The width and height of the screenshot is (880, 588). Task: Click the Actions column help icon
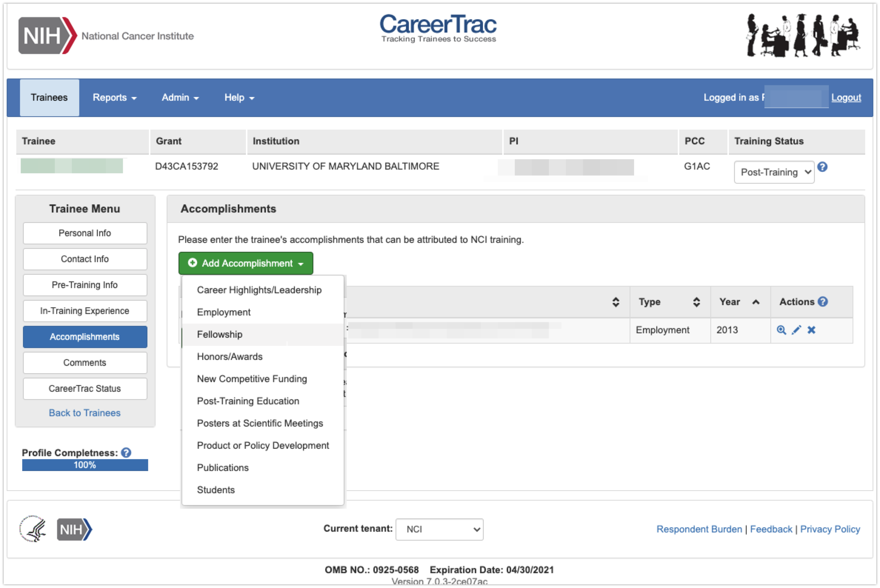823,301
